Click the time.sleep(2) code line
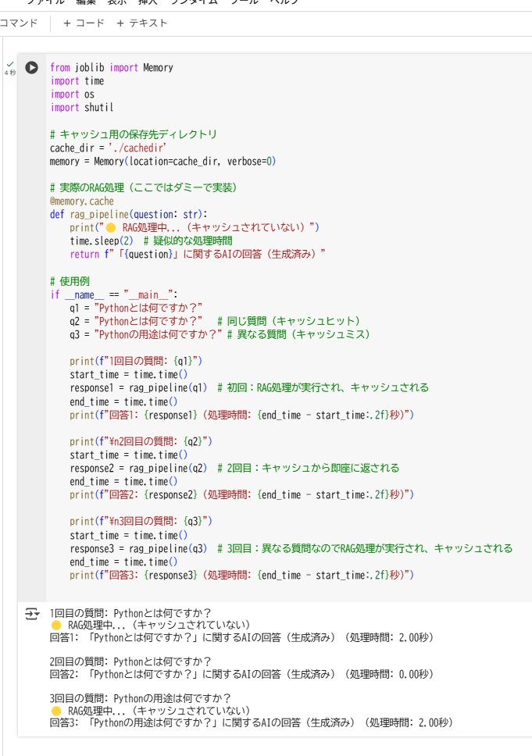This screenshot has width=532, height=756. point(151,241)
